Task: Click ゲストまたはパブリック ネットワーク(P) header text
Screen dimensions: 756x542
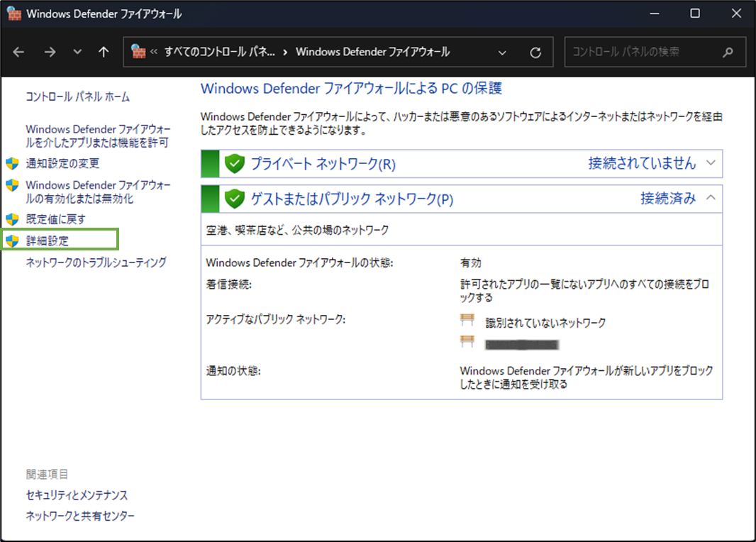Action: point(352,199)
